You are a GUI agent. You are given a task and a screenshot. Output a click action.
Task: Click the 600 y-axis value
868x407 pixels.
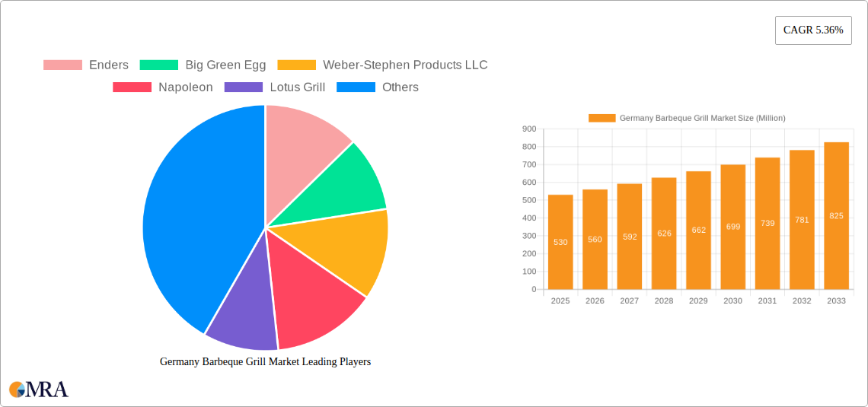tap(529, 183)
